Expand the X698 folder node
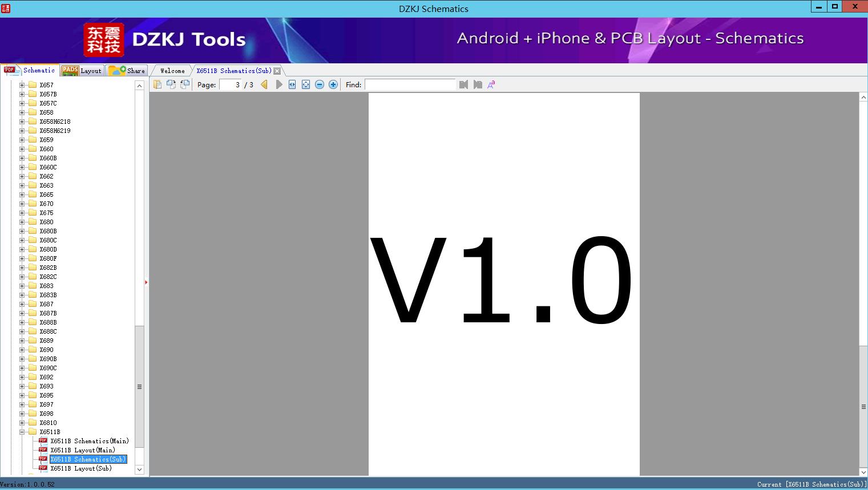This screenshot has width=868, height=490. [x=22, y=414]
